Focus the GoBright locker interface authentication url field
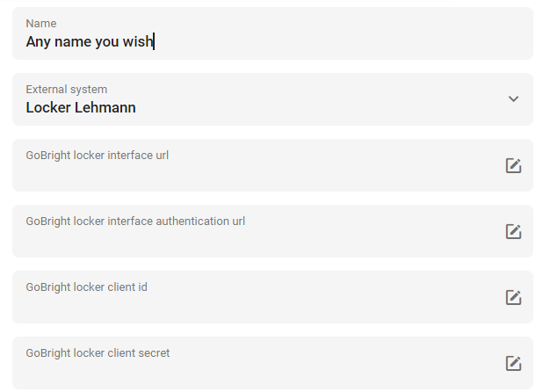543x392 pixels. 272,231
